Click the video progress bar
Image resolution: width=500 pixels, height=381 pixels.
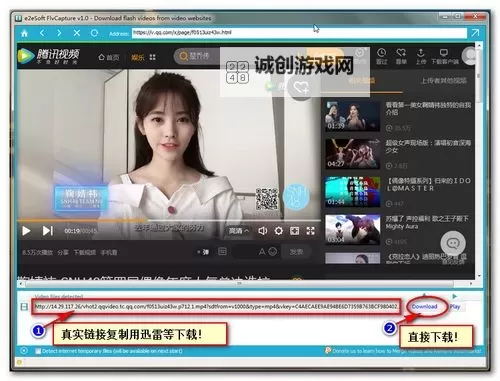(169, 221)
